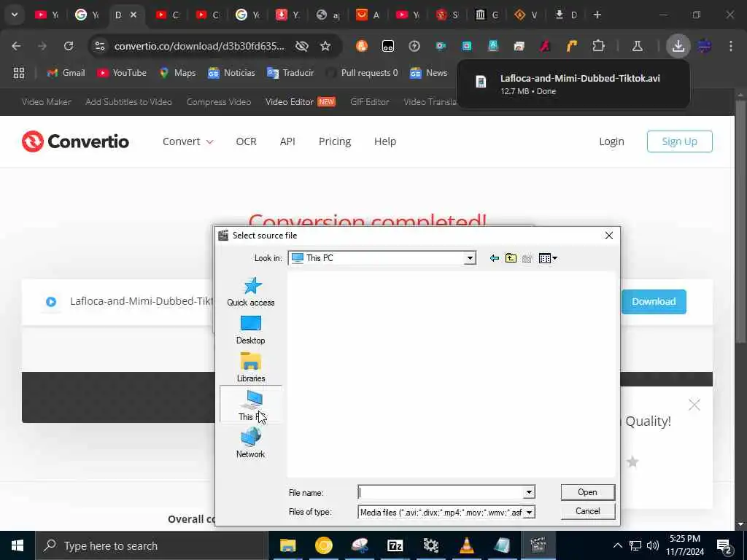The width and height of the screenshot is (747, 560).
Task: Open Noticias bookmark
Action: coord(231,73)
